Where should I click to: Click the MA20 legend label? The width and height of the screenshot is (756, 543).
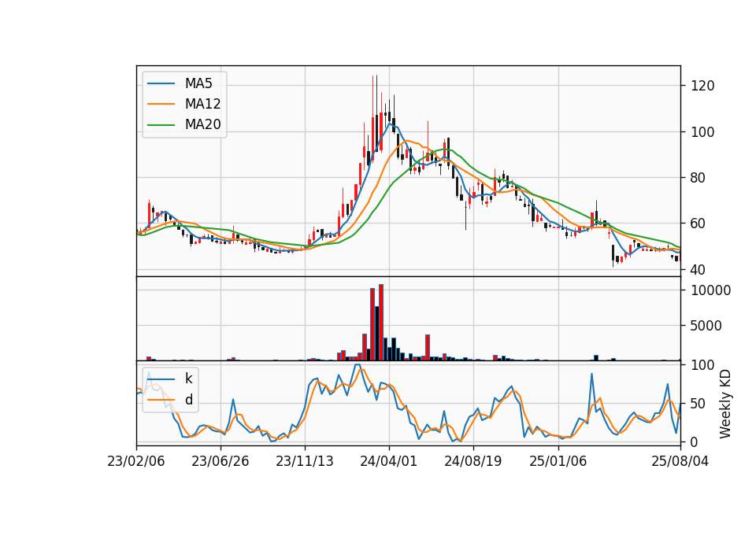click(202, 124)
